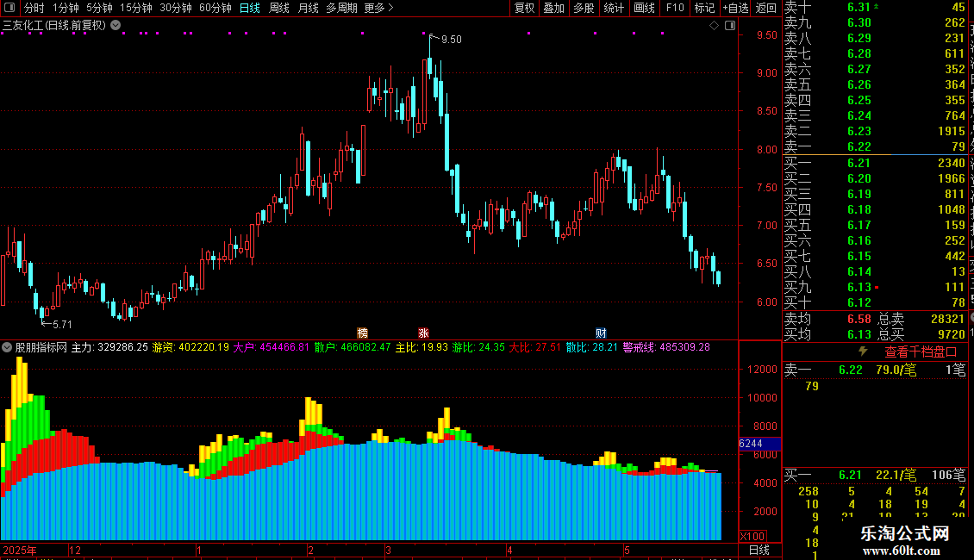The width and height of the screenshot is (974, 560).
Task: Click the 2025年 label on time axis
Action: [x=19, y=550]
